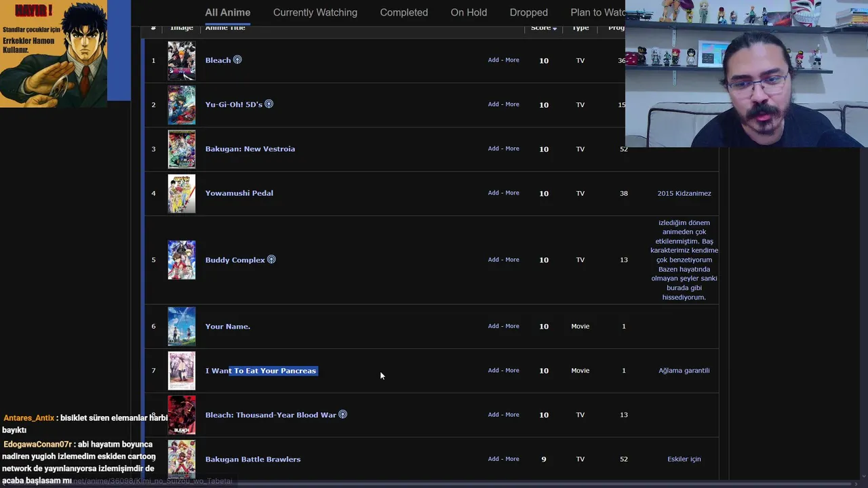Click the Type column header
The image size is (868, 488).
[580, 28]
